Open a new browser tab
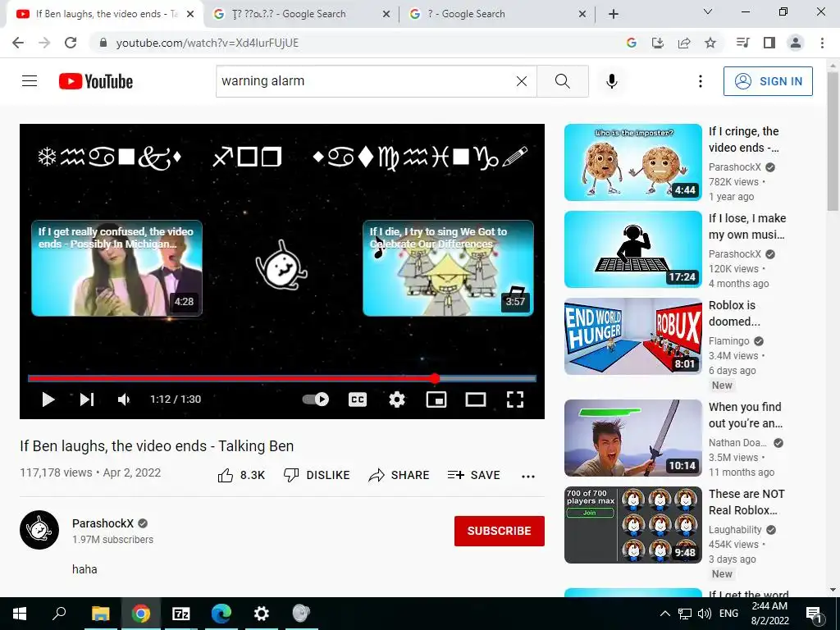Image resolution: width=840 pixels, height=630 pixels. tap(614, 14)
